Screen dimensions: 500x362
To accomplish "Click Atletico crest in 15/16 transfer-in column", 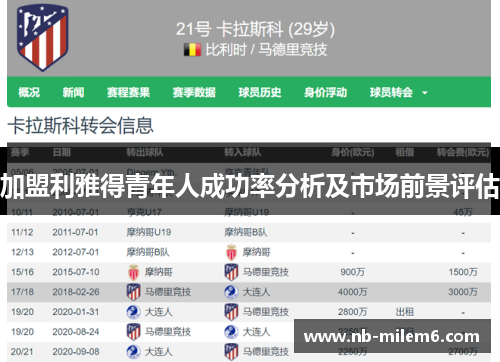I will [231, 272].
